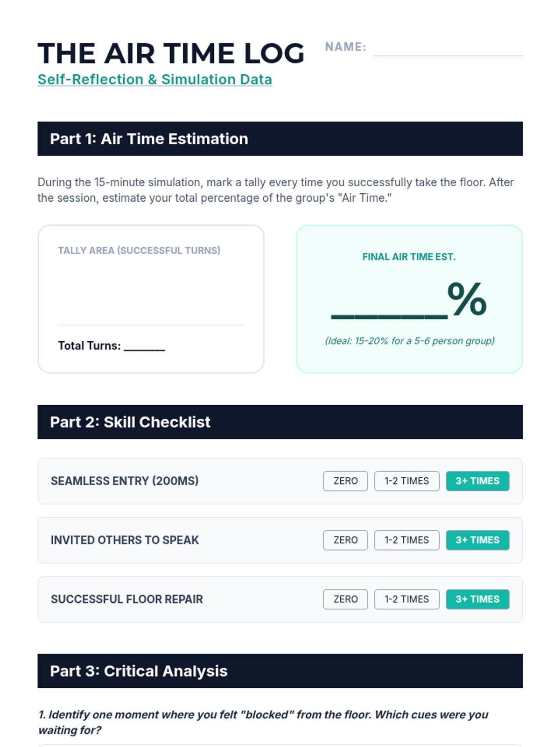This screenshot has width=560, height=747.
Task: Pick 1-2 TIMES for Successful Floor Repair
Action: point(406,599)
